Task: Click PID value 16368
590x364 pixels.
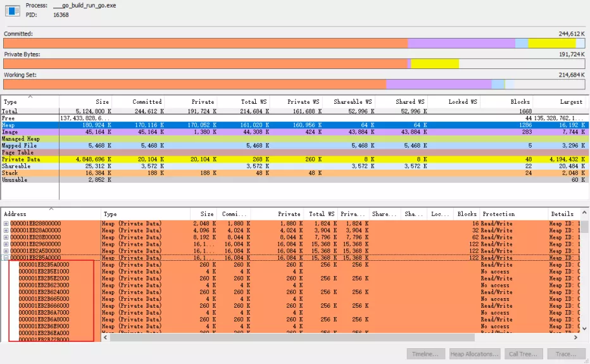Action: tap(61, 15)
